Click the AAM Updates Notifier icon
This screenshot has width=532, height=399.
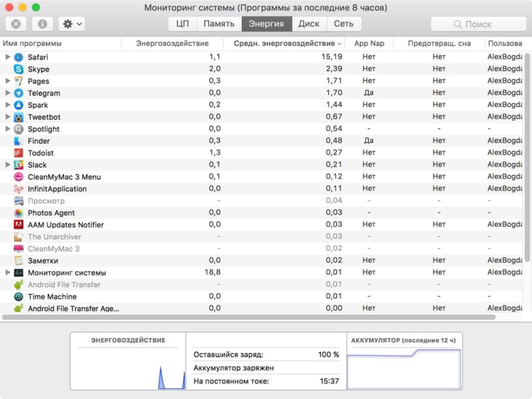point(18,225)
